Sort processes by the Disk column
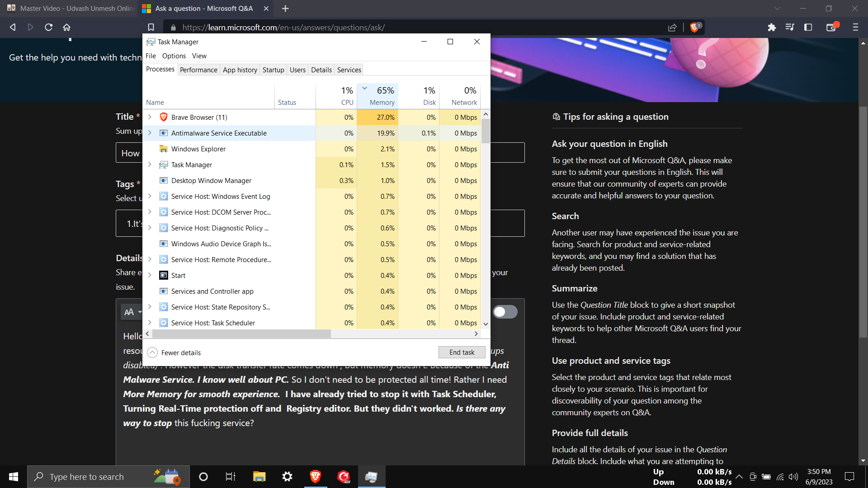 (x=419, y=96)
